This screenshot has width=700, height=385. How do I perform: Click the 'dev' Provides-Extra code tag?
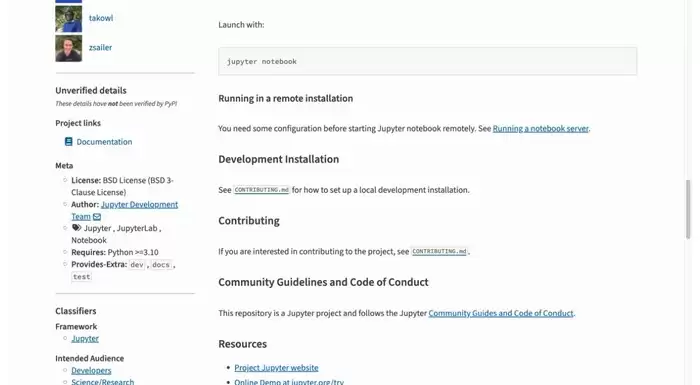point(137,265)
